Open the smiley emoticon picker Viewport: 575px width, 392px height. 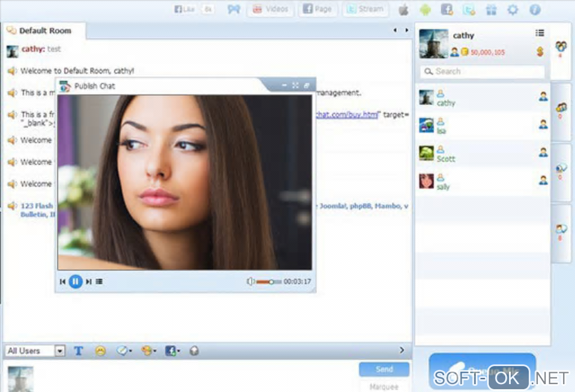coord(100,351)
